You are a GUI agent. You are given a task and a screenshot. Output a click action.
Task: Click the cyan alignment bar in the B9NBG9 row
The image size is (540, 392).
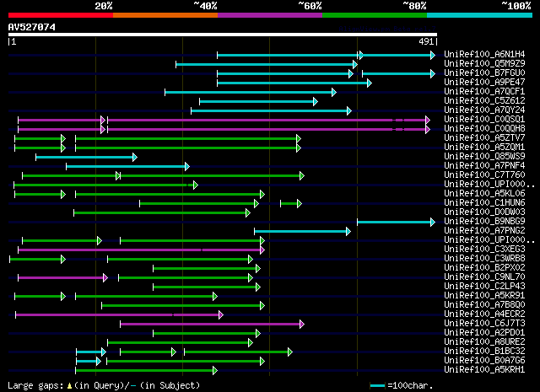[396, 223]
